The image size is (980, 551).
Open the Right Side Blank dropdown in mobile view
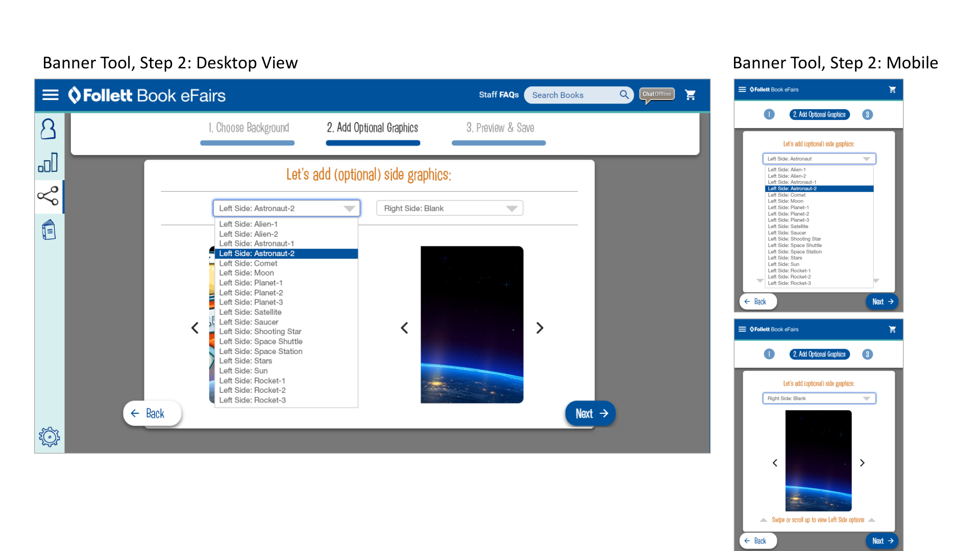pos(819,398)
